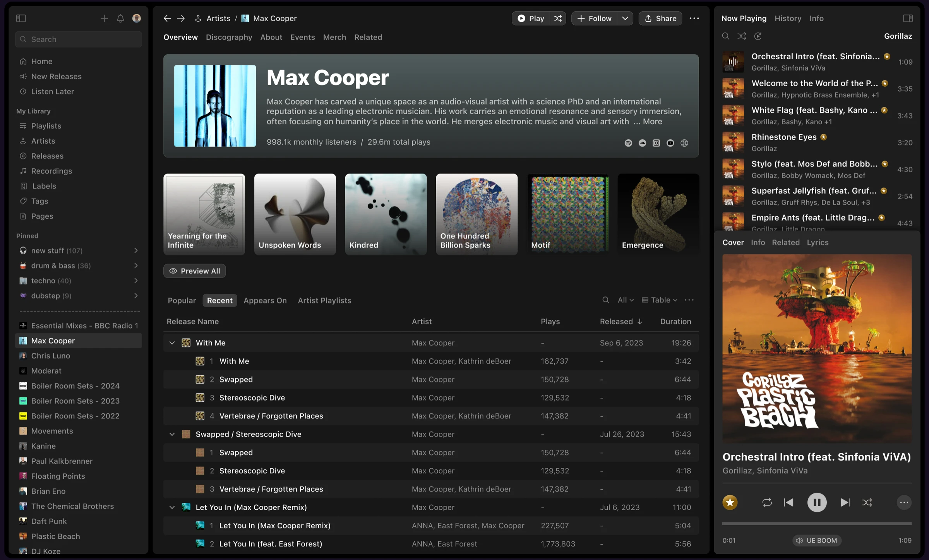
Task: Open the Table view dropdown
Action: [660, 300]
